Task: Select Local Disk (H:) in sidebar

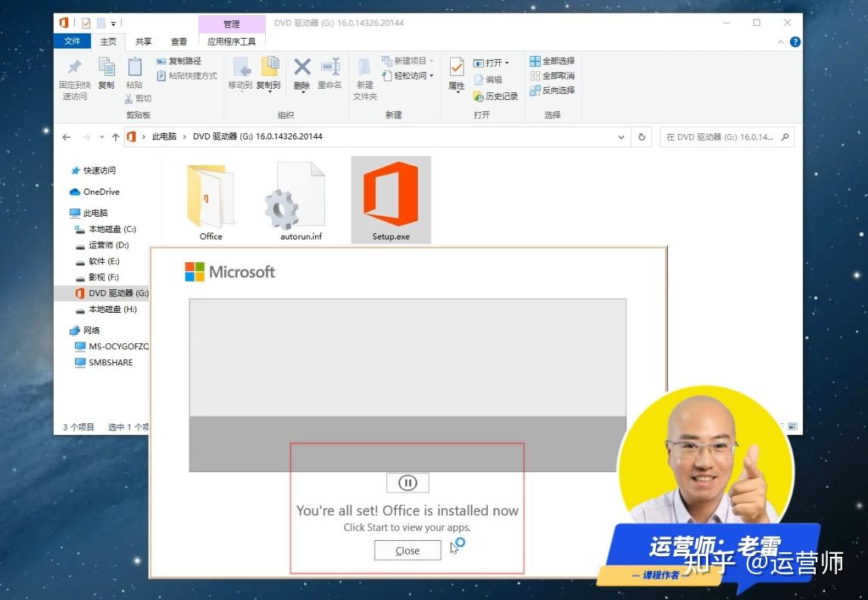Action: pyautogui.click(x=106, y=309)
